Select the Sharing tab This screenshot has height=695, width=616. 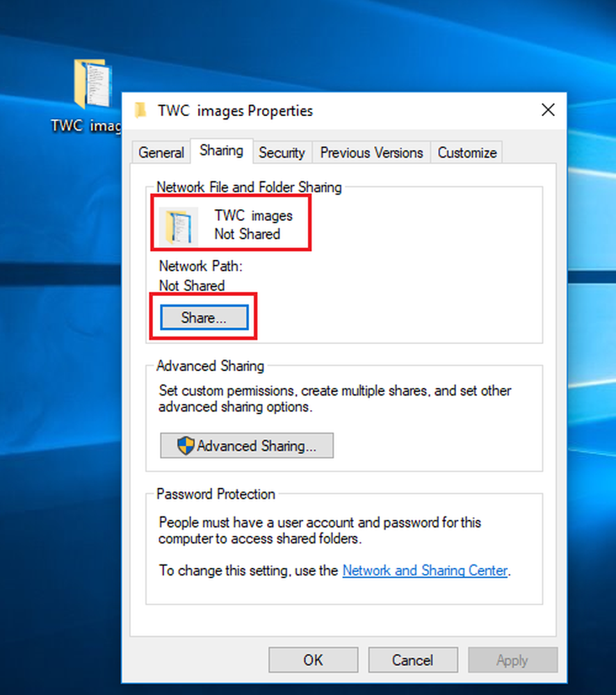coord(221,151)
